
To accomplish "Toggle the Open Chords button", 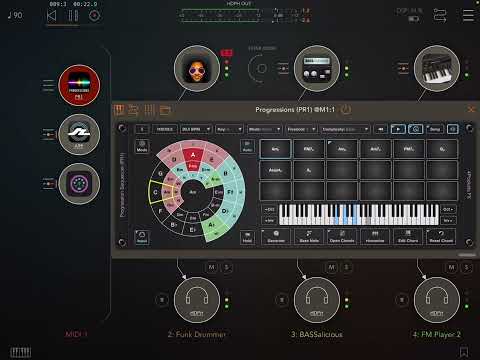I will point(342,237).
